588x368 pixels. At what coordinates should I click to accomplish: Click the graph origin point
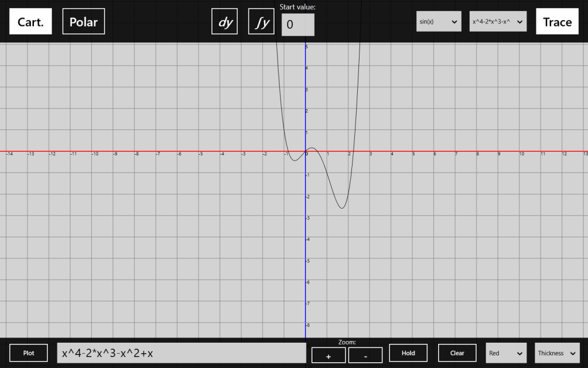(x=305, y=152)
